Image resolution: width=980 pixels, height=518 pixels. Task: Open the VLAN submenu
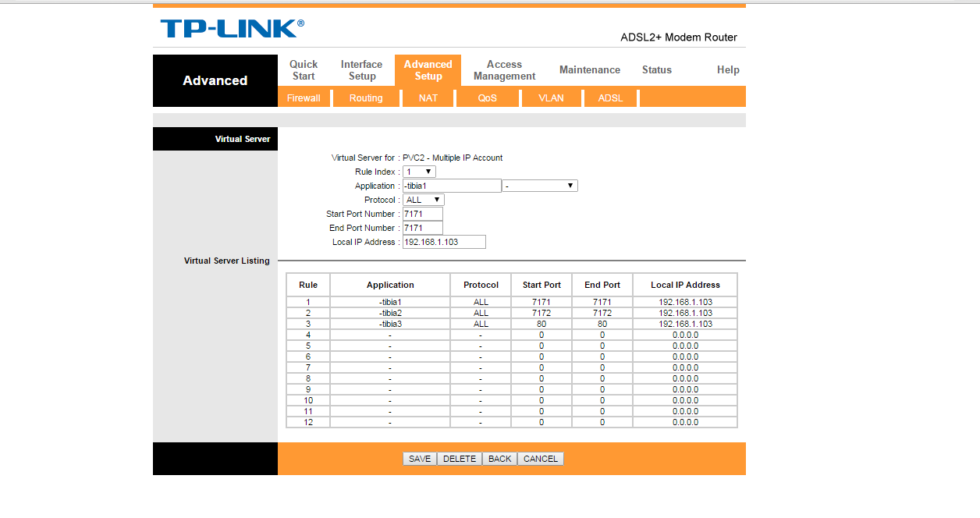click(551, 98)
